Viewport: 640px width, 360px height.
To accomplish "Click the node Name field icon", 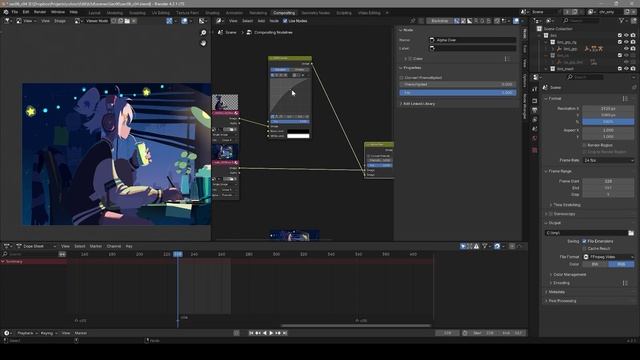I will tap(432, 40).
